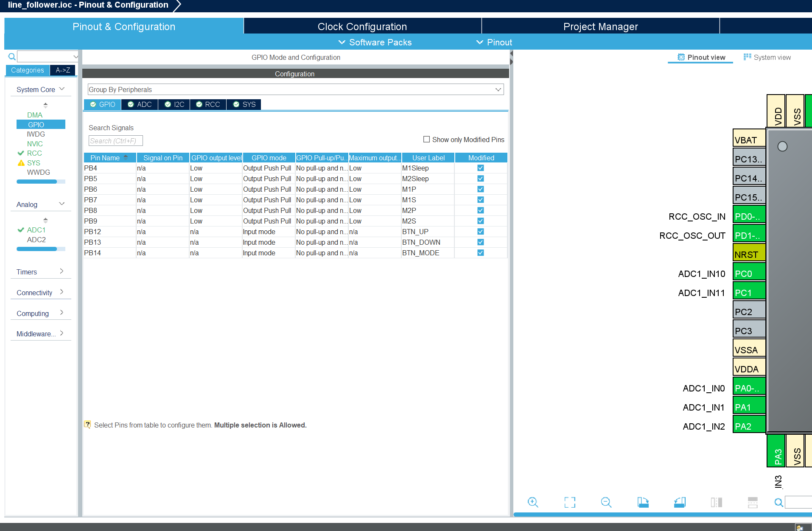Toggle Modified checkbox for PB12 row

[x=481, y=232]
